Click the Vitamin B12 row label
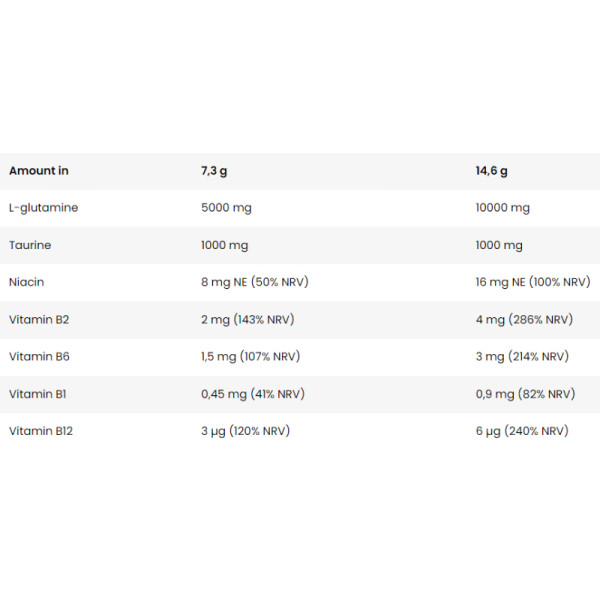This screenshot has height=600, width=600. (41, 431)
